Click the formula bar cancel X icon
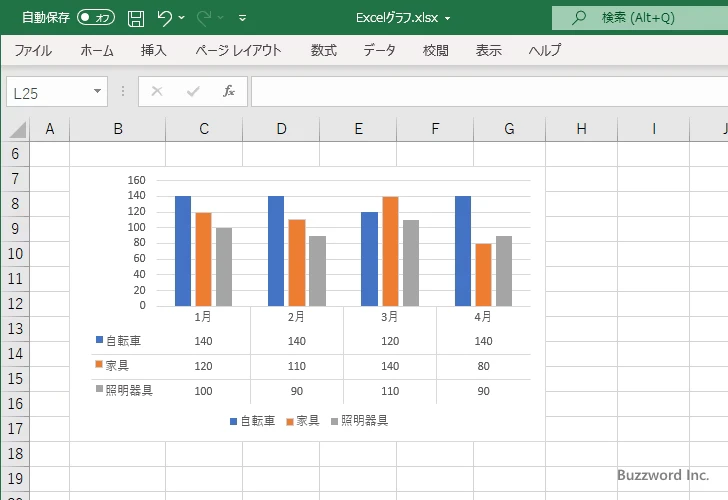This screenshot has height=500, width=728. [157, 91]
